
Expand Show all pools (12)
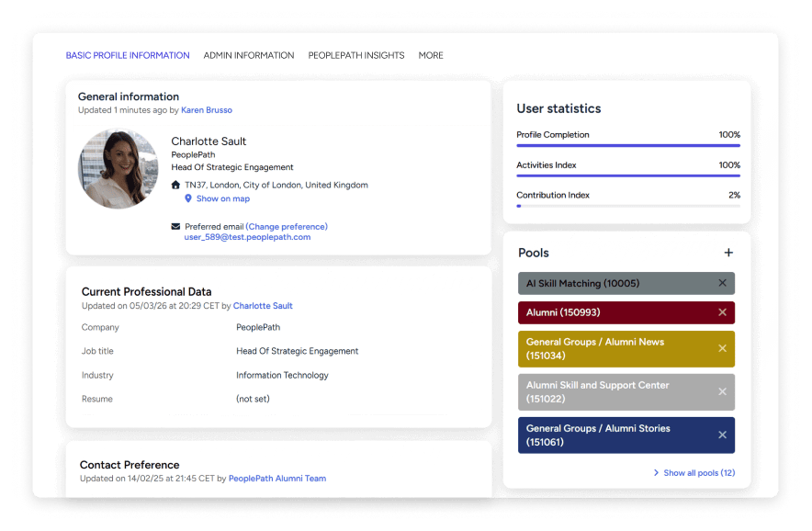700,472
